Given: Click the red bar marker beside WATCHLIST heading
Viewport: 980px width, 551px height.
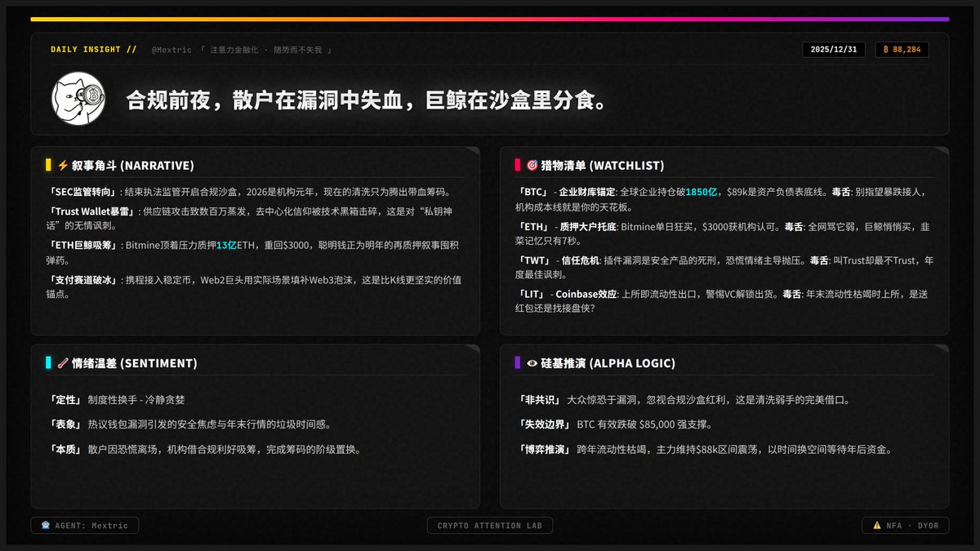Looking at the screenshot, I should (x=518, y=166).
